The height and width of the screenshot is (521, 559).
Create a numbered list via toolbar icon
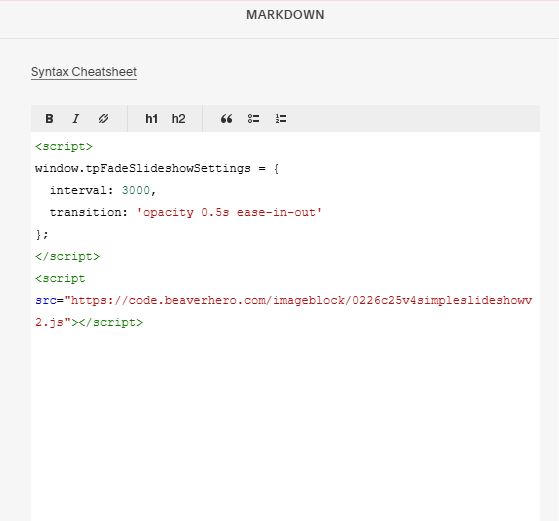281,118
